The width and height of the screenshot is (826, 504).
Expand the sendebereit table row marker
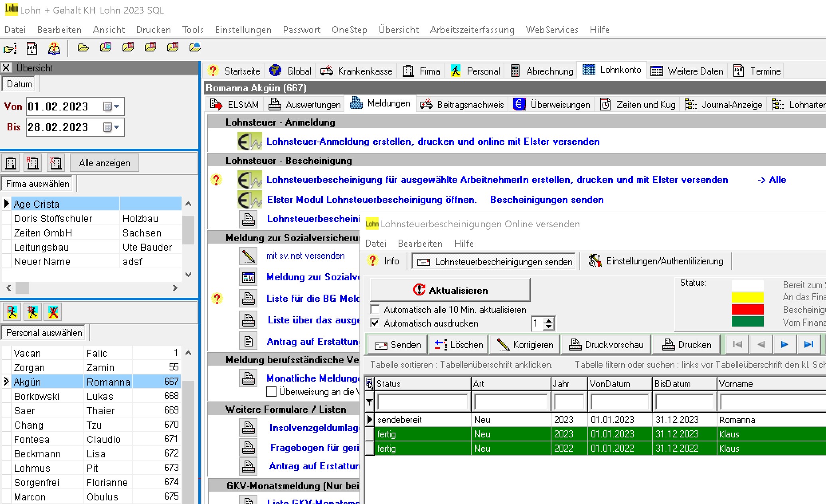point(370,419)
